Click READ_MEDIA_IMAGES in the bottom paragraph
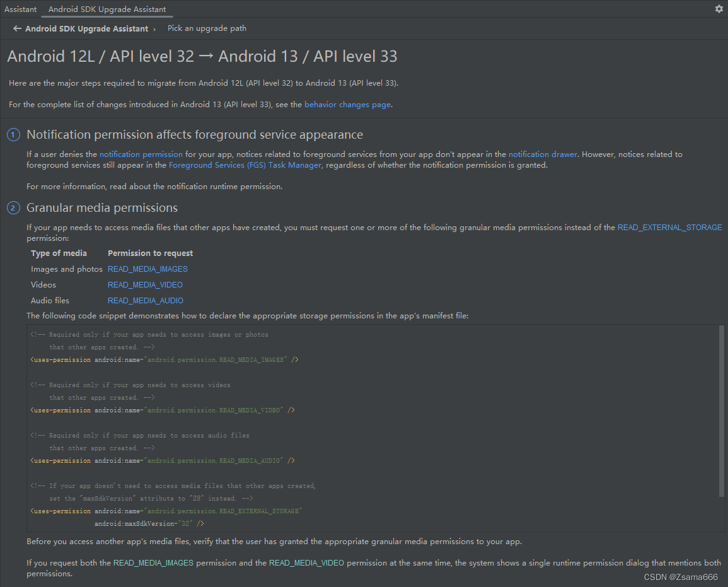Screen dimensions: 728x587 [x=153, y=562]
